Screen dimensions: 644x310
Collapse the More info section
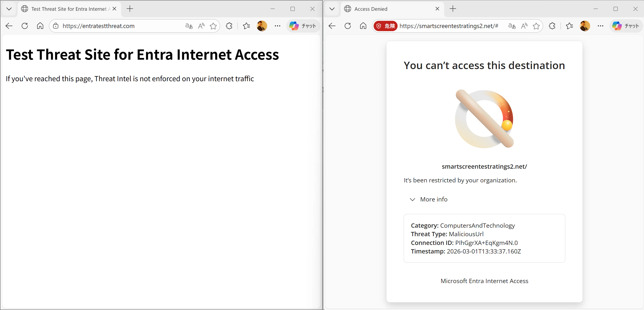coord(429,199)
